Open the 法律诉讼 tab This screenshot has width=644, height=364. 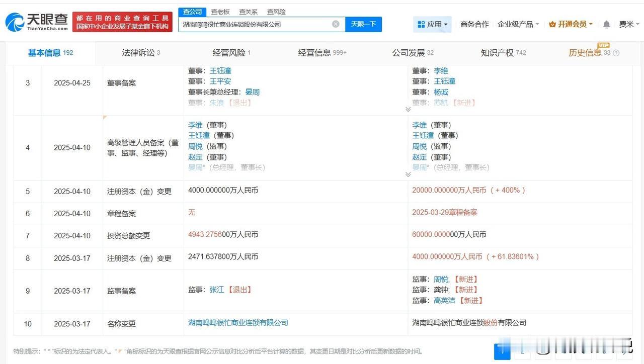tap(141, 52)
